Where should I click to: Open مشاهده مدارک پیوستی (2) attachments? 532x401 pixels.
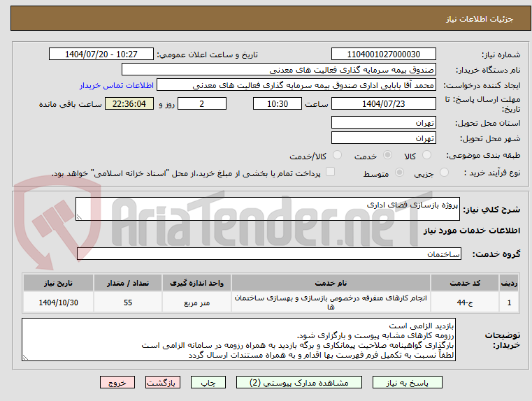pyautogui.click(x=299, y=382)
